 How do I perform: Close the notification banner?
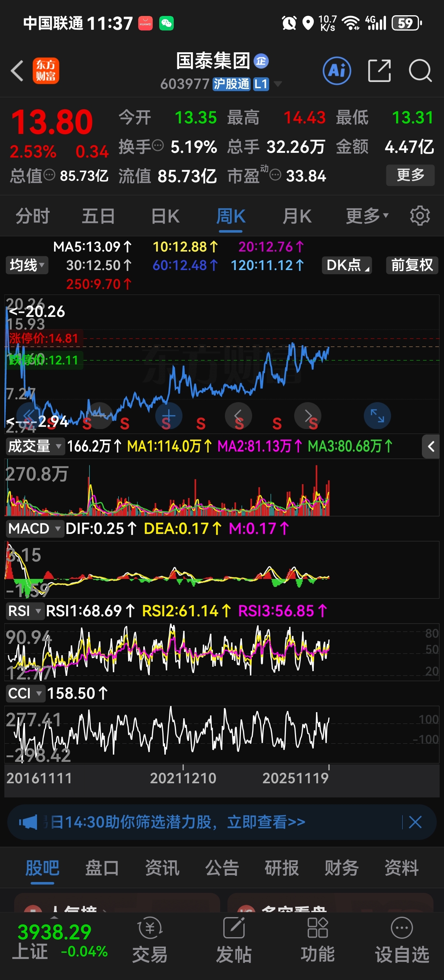pyautogui.click(x=415, y=822)
